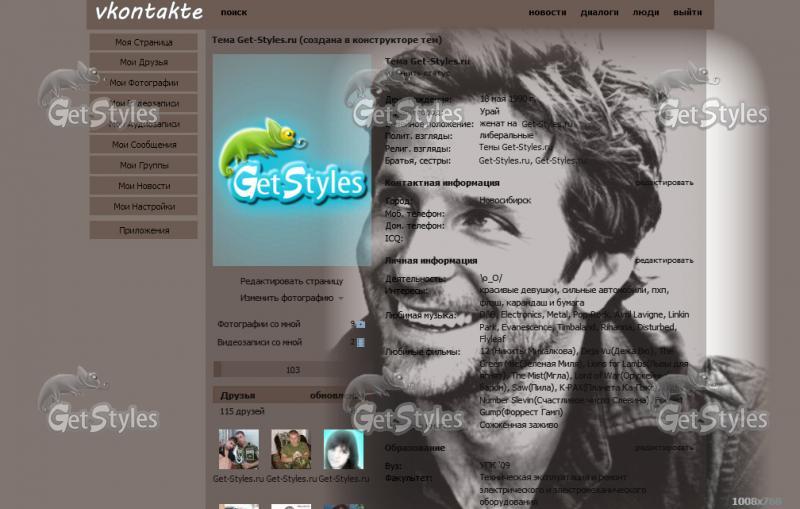800x509 pixels.
Task: Click the Get-Styles chameleon profile picture
Action: (x=291, y=160)
